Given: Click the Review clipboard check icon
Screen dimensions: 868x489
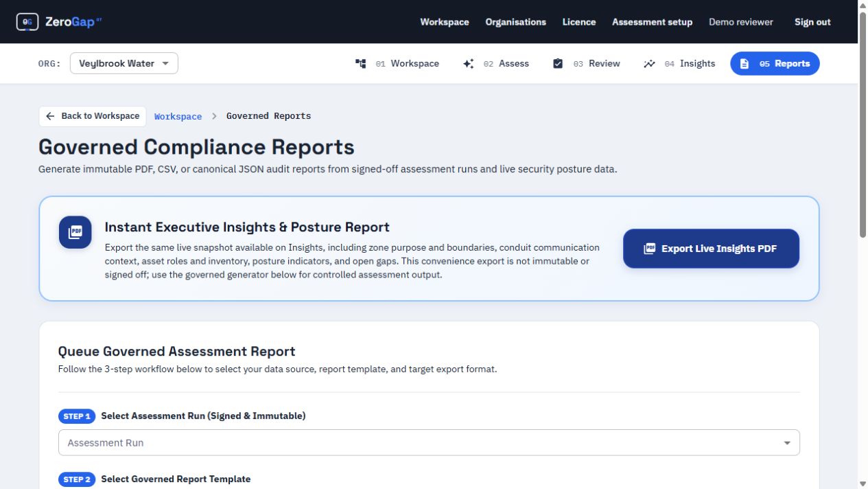Looking at the screenshot, I should click(558, 63).
